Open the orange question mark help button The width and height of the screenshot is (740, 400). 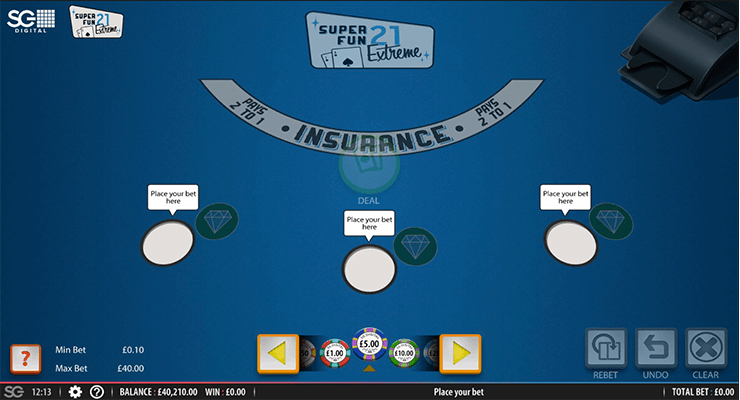pyautogui.click(x=25, y=359)
